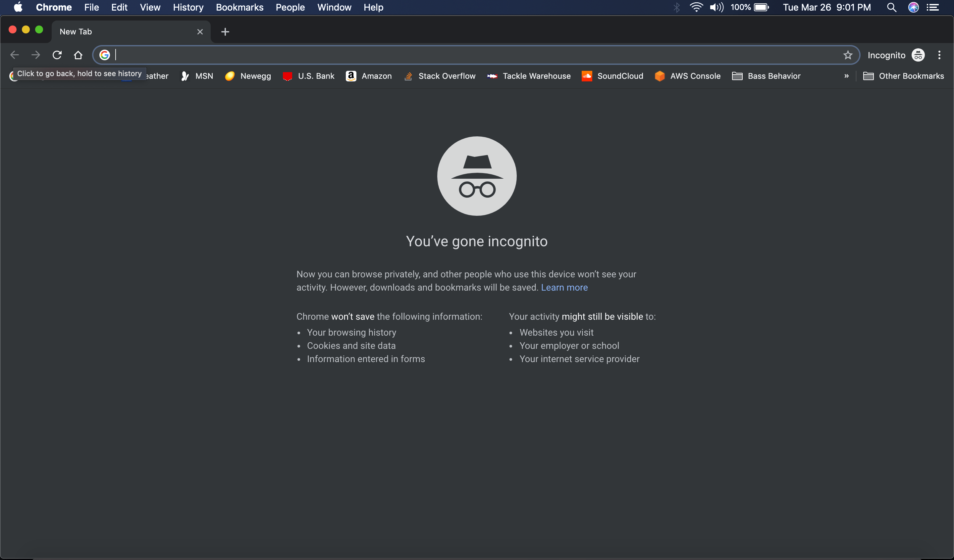954x560 pixels.
Task: Expand the Bass Behavior bookmark folder
Action: (x=766, y=76)
